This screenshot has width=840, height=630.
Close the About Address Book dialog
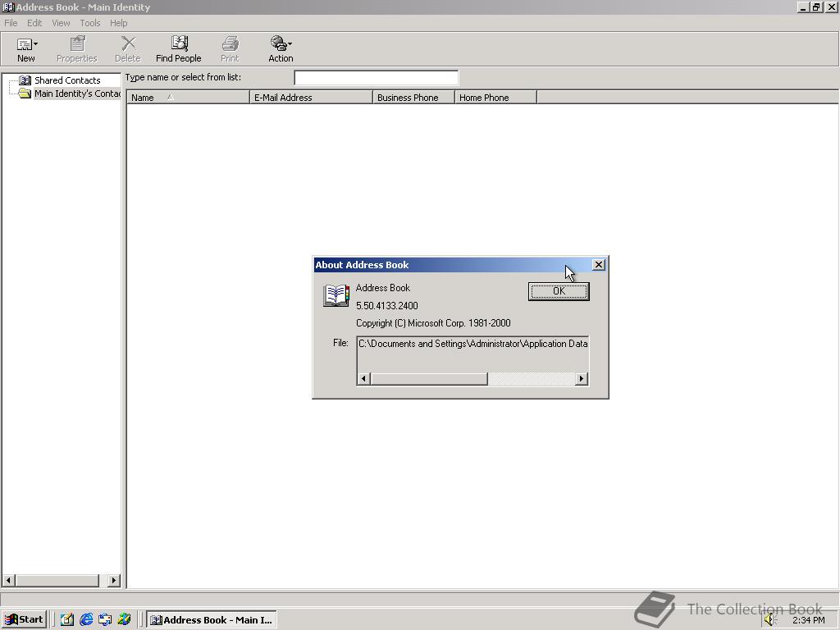598,265
